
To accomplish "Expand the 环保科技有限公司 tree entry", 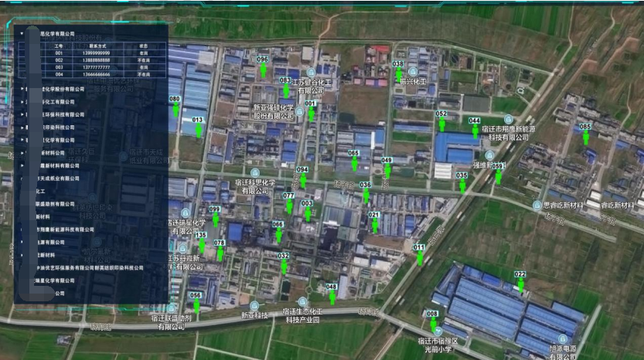I will [x=22, y=114].
